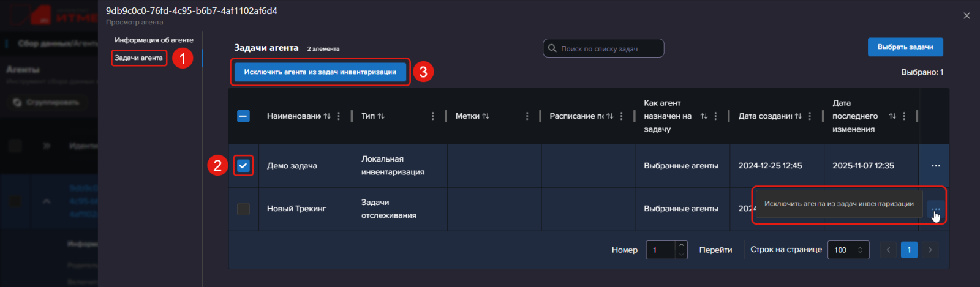Image resolution: width=980 pixels, height=287 pixels.
Task: Increase page number with stepper up arrow
Action: coord(681,245)
